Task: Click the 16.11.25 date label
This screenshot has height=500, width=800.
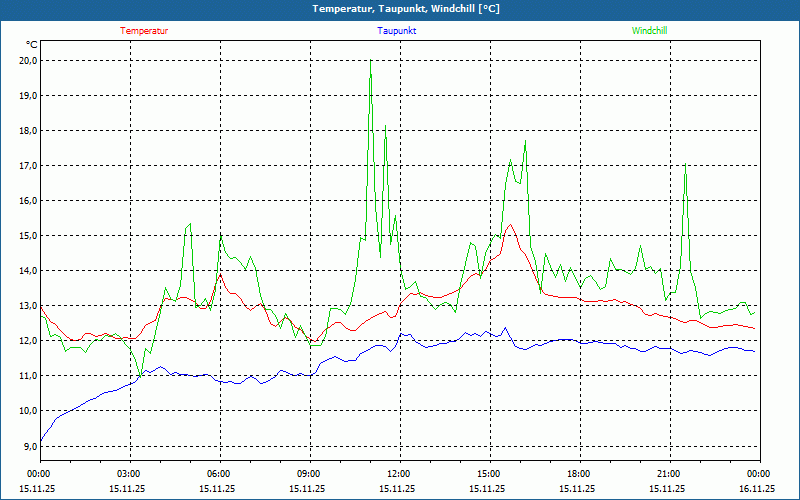Action: (x=757, y=489)
